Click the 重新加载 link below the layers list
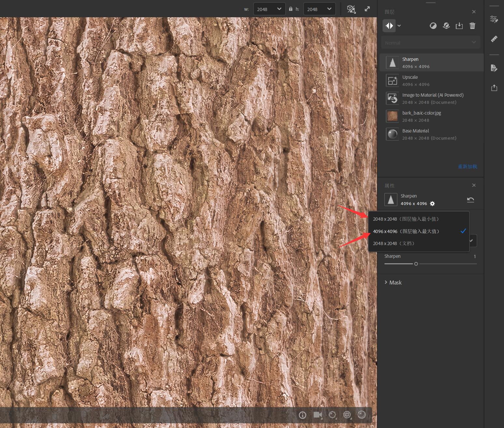 467,166
